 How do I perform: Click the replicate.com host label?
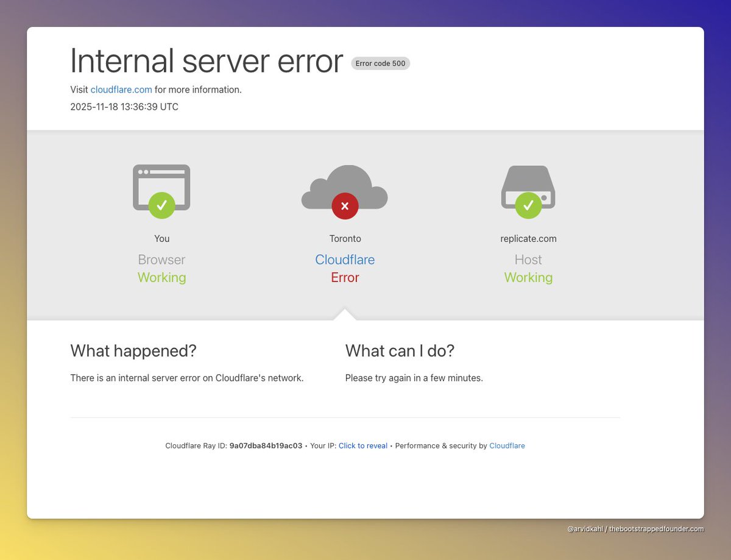(528, 239)
